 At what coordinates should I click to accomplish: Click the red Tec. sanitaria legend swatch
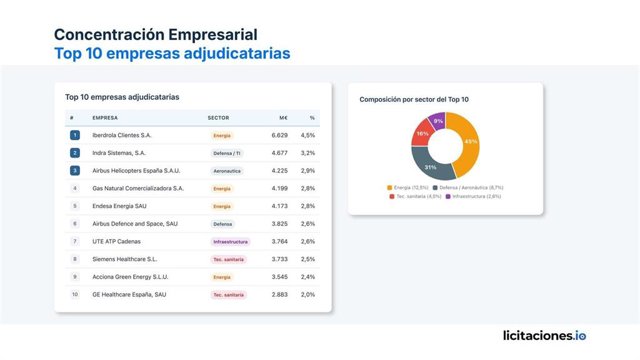point(392,196)
